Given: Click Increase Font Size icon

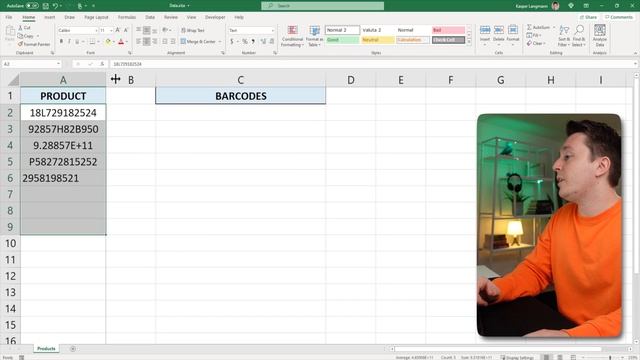Looking at the screenshot, I should coord(118,30).
